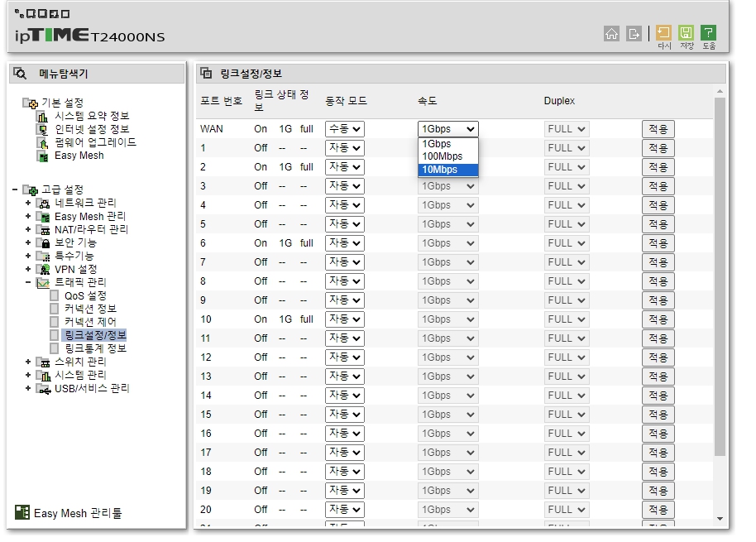Click the padlock icon next to 보안 기능

[47, 242]
